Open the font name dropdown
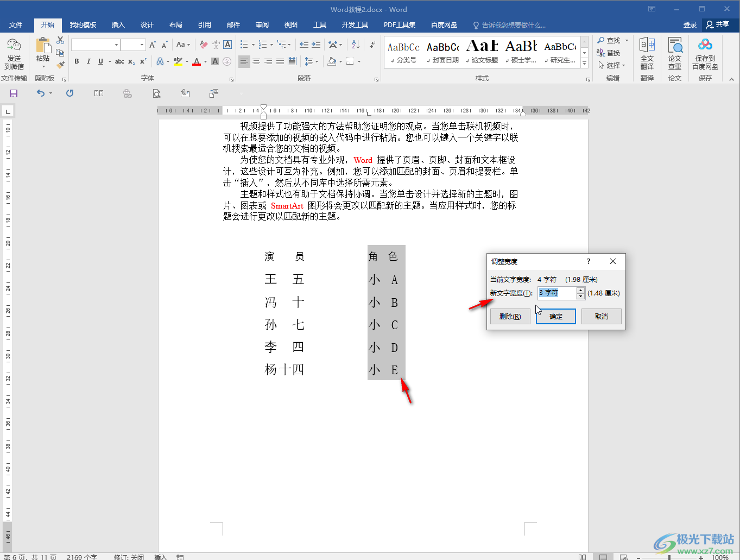Viewport: 740px width, 560px height. (116, 45)
